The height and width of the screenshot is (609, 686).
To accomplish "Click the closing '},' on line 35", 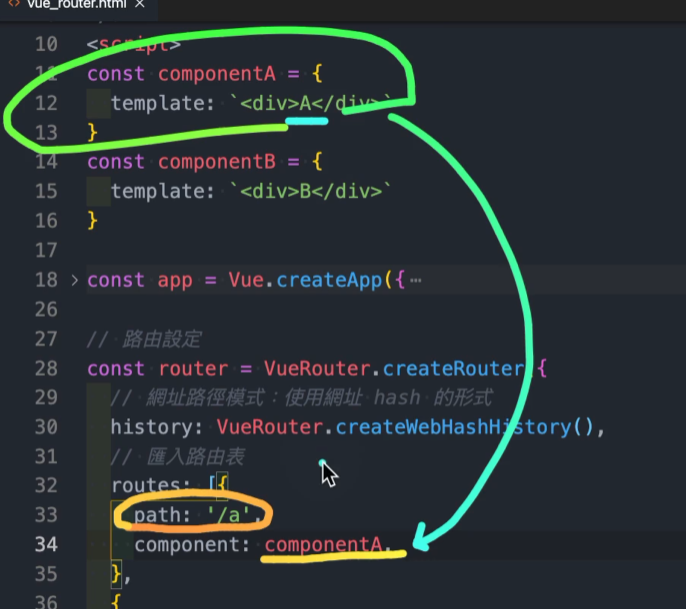I will point(121,574).
